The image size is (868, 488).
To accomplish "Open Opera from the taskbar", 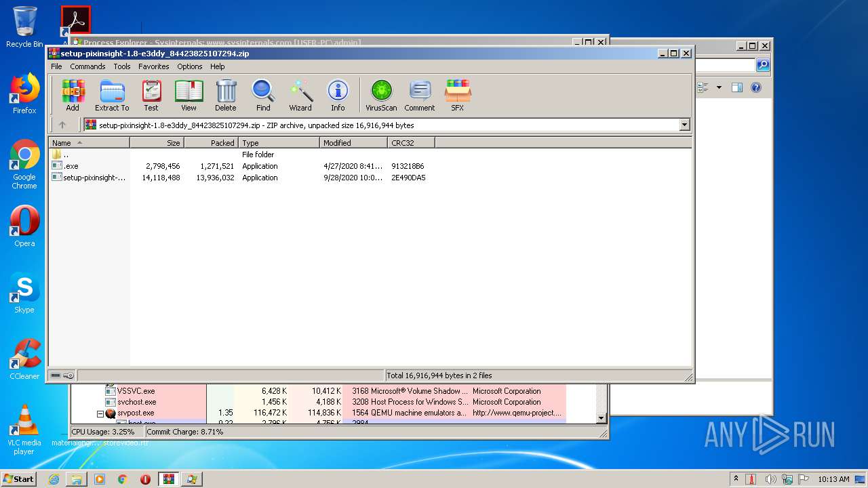I will point(145,479).
